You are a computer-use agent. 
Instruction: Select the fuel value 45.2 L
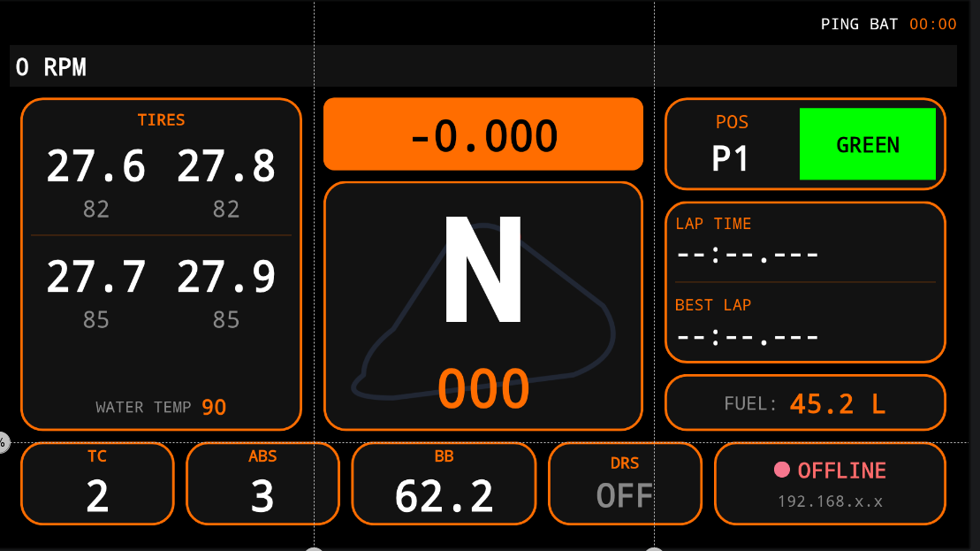(x=838, y=404)
